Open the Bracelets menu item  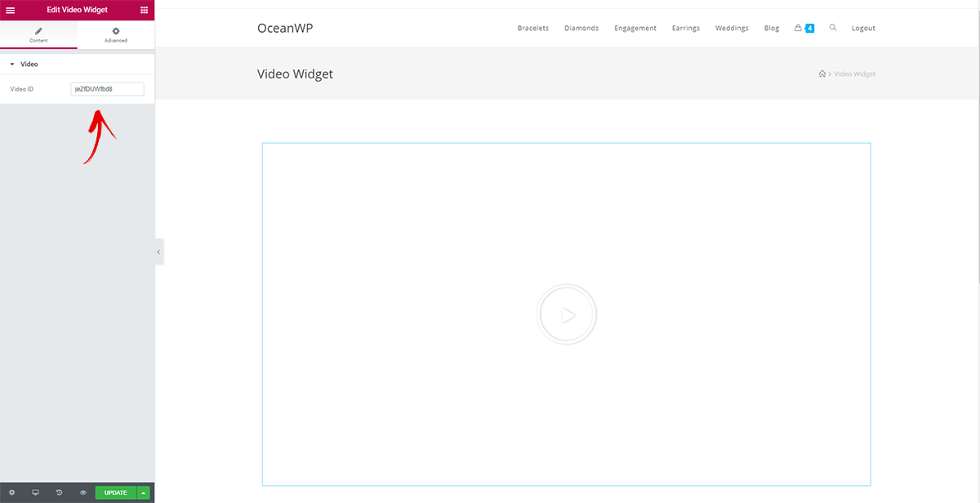(533, 28)
